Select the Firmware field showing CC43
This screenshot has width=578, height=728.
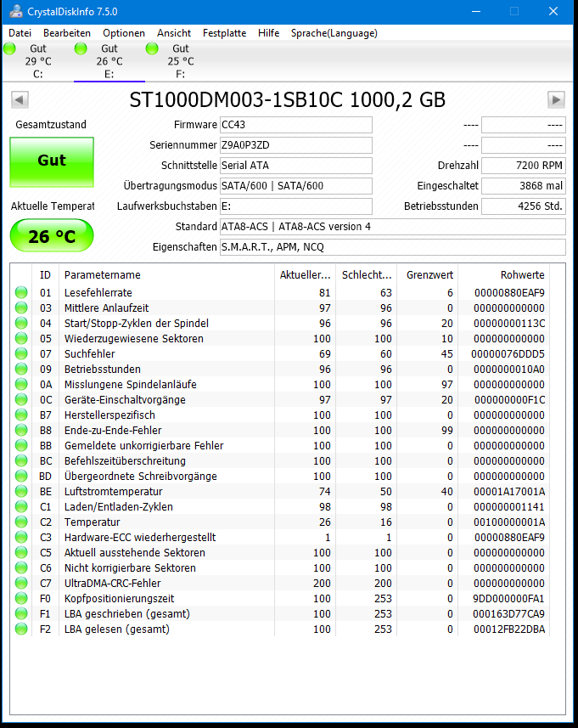click(296, 124)
